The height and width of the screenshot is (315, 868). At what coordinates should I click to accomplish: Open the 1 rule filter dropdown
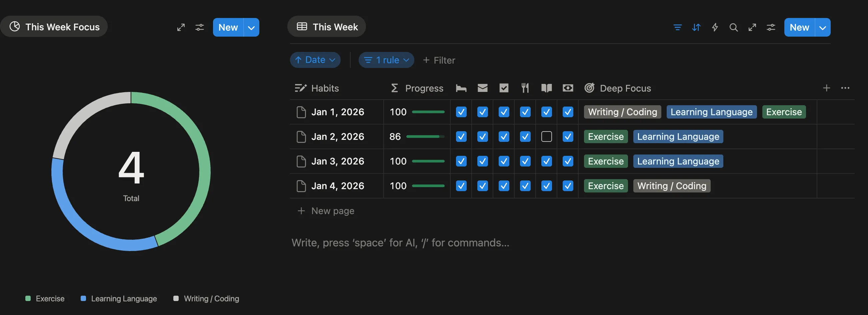coord(386,60)
